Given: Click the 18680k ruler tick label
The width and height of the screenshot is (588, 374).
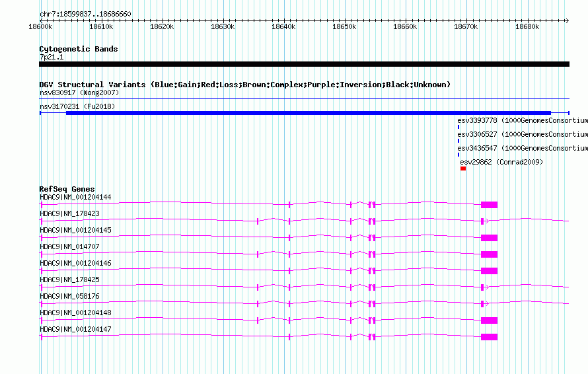Looking at the screenshot, I should [527, 26].
